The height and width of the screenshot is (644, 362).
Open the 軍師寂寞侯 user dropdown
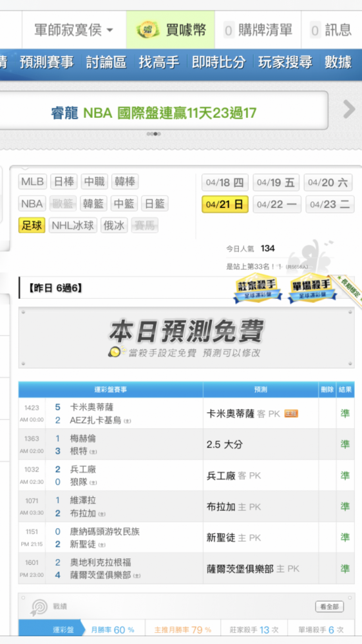74,30
